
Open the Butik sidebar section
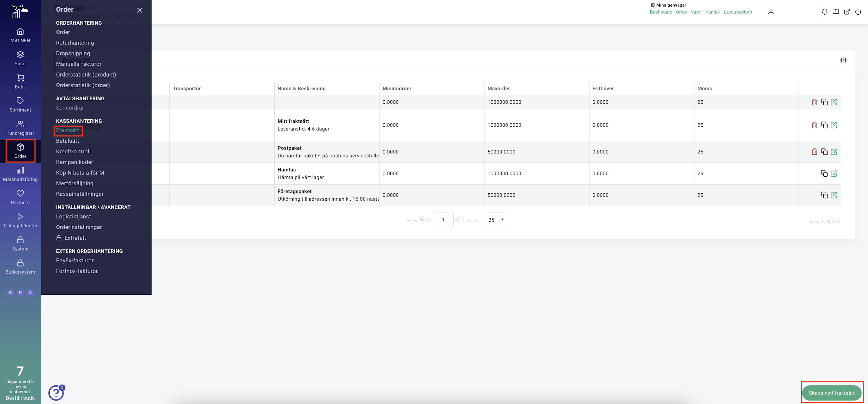pyautogui.click(x=20, y=82)
